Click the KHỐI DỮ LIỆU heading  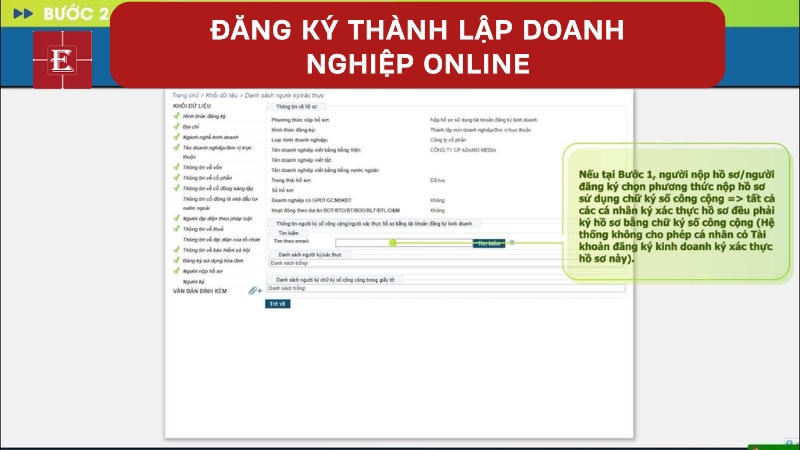tap(191, 106)
